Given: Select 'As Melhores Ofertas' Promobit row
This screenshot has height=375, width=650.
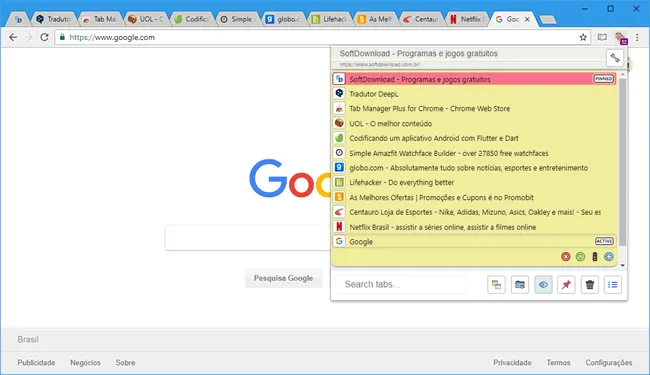Looking at the screenshot, I should [x=474, y=197].
